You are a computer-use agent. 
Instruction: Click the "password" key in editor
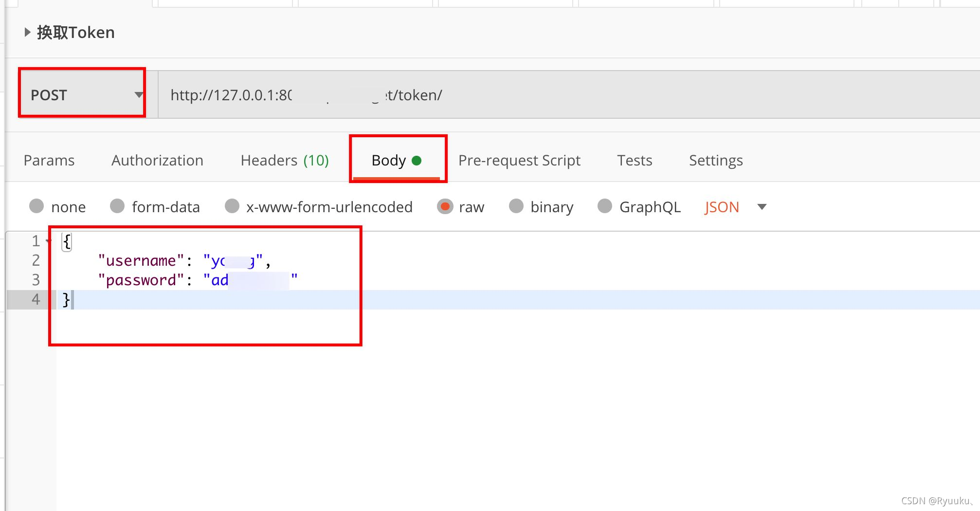point(141,280)
